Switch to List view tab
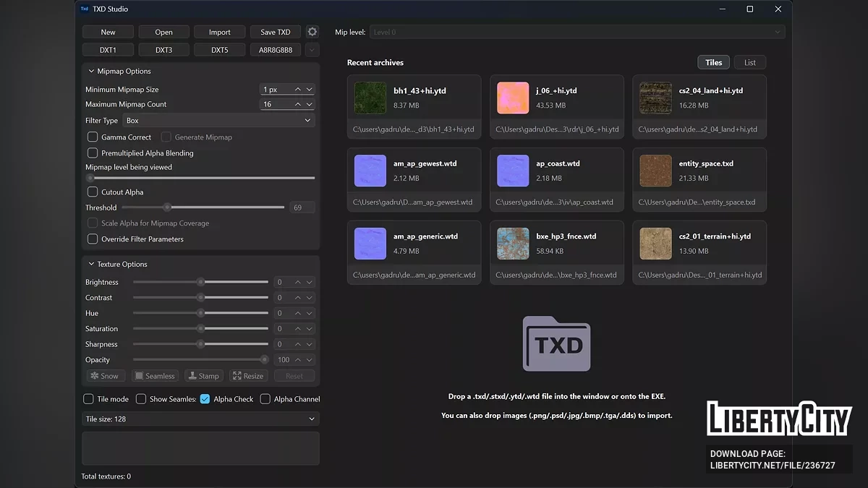 click(x=749, y=63)
